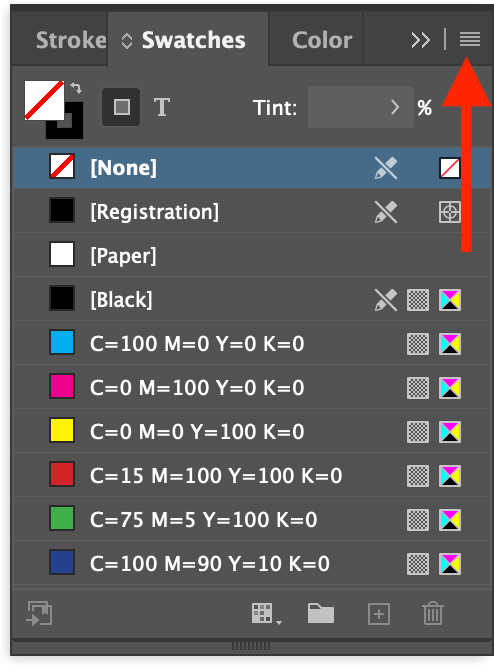Click add swatch to CC library icon
This screenshot has width=494, height=670.
pyautogui.click(x=39, y=614)
